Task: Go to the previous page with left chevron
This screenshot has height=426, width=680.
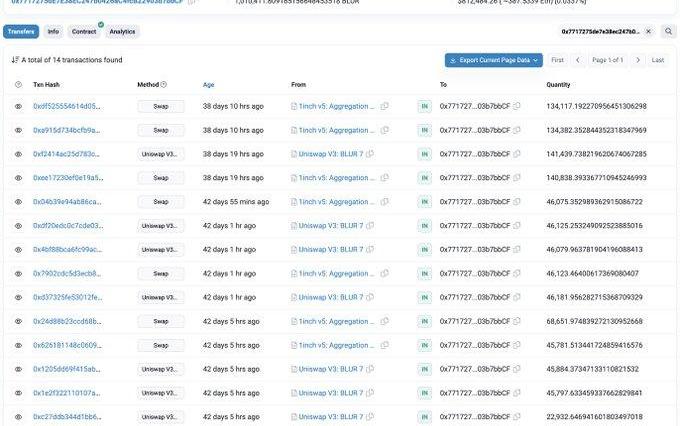Action: (x=577, y=60)
